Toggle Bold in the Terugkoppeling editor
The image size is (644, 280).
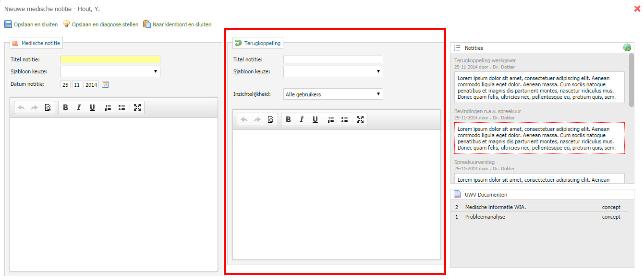click(x=288, y=120)
